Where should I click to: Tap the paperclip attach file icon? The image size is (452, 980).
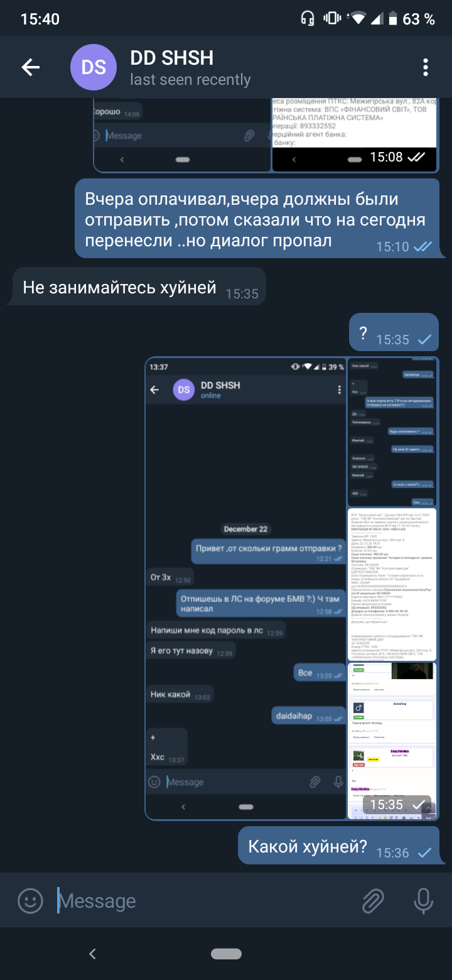pos(374,901)
